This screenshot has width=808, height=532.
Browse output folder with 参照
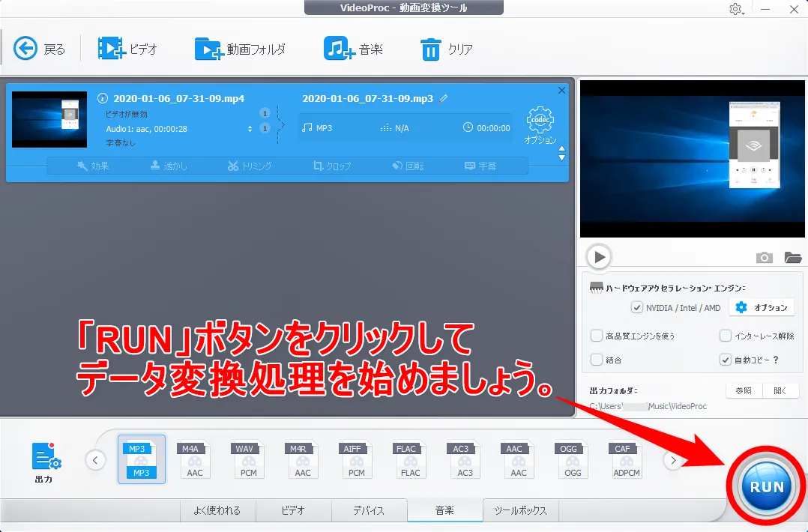click(x=744, y=391)
